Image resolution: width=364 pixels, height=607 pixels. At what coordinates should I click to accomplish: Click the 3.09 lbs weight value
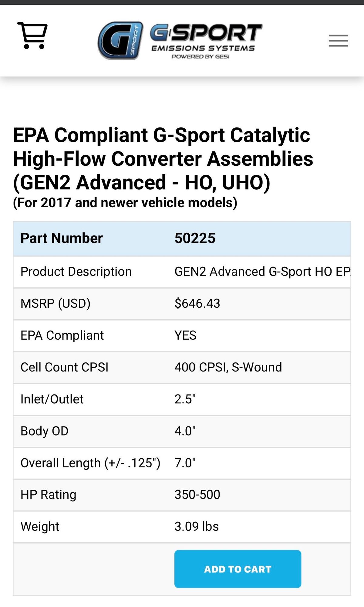click(x=197, y=527)
